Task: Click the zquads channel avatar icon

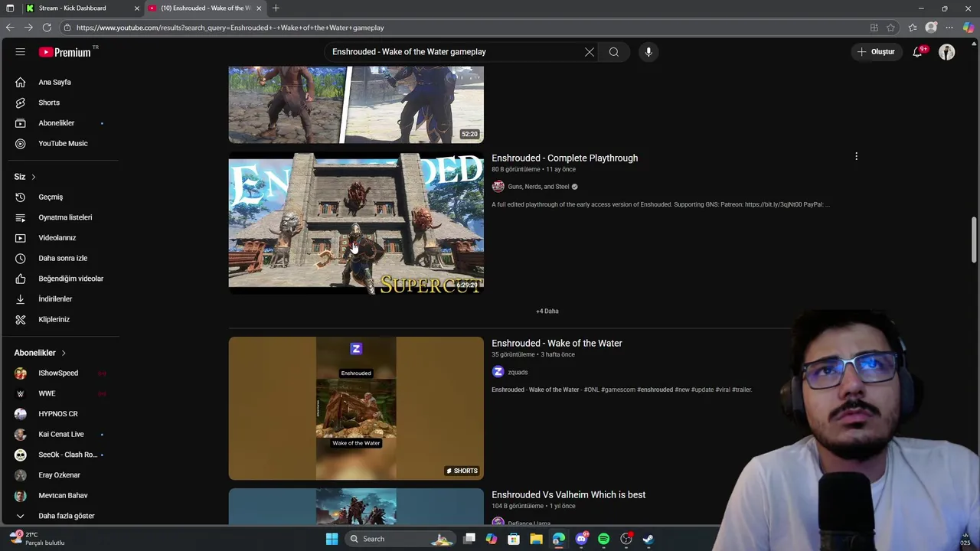Action: 498,372
